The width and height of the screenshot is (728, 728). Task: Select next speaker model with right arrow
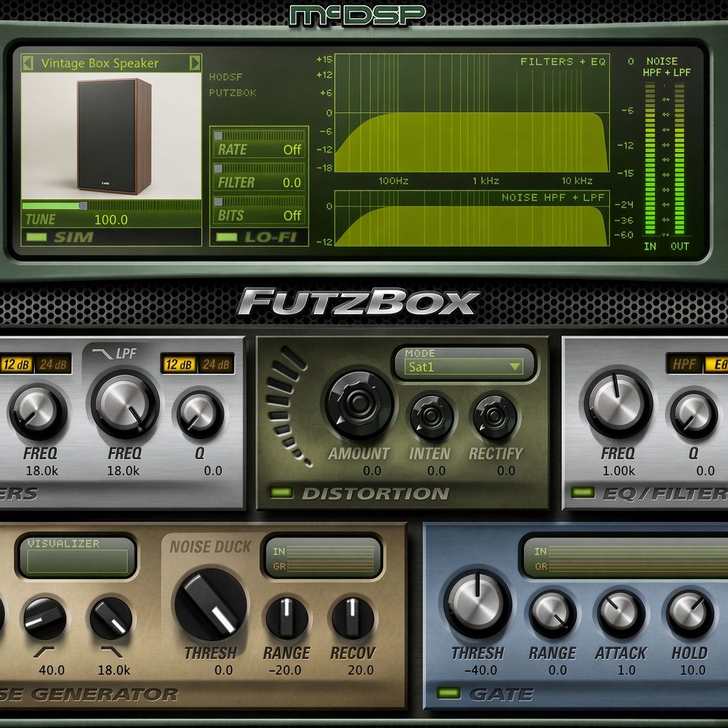click(x=195, y=63)
